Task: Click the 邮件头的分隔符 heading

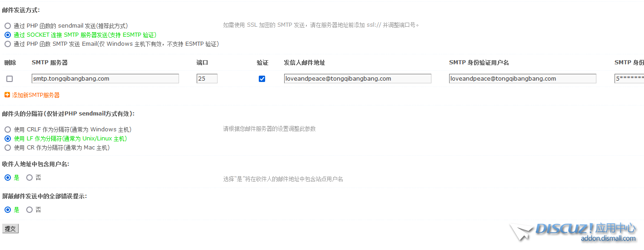Action: pyautogui.click(x=68, y=114)
